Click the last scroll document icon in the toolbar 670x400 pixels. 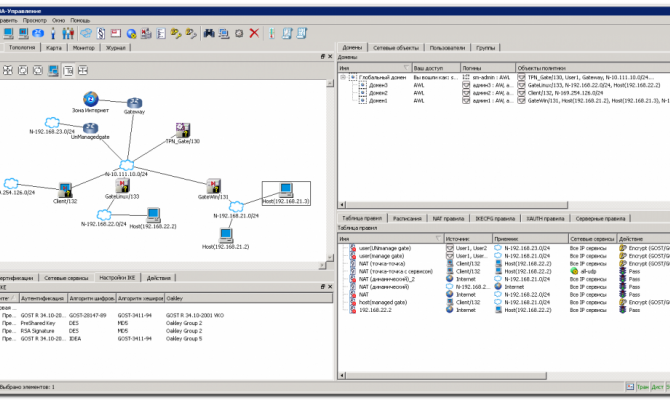point(302,33)
